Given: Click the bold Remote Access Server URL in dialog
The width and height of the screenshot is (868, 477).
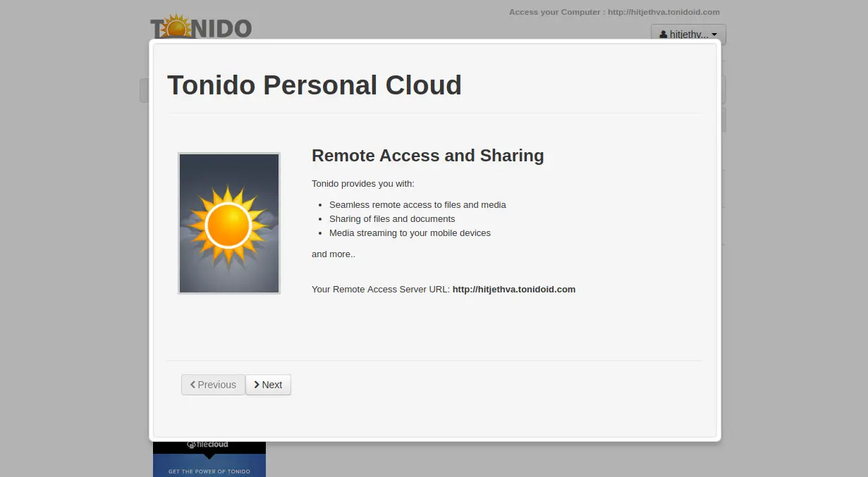Looking at the screenshot, I should coord(514,290).
